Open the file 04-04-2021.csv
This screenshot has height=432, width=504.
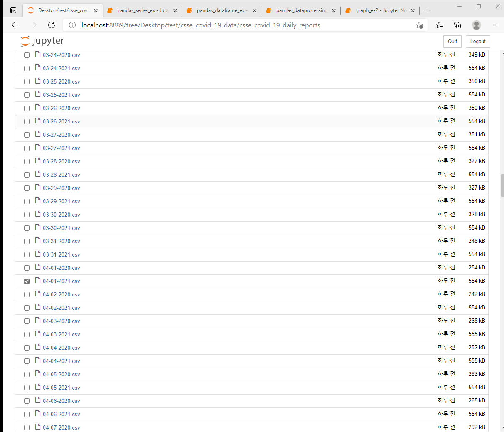[61, 361]
